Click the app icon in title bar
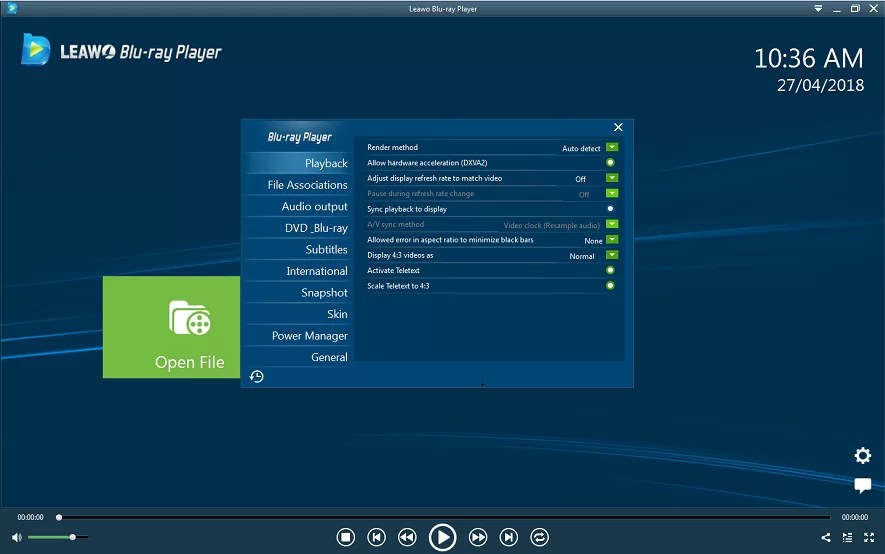Viewport: 885px width, 554px height. tap(12, 8)
